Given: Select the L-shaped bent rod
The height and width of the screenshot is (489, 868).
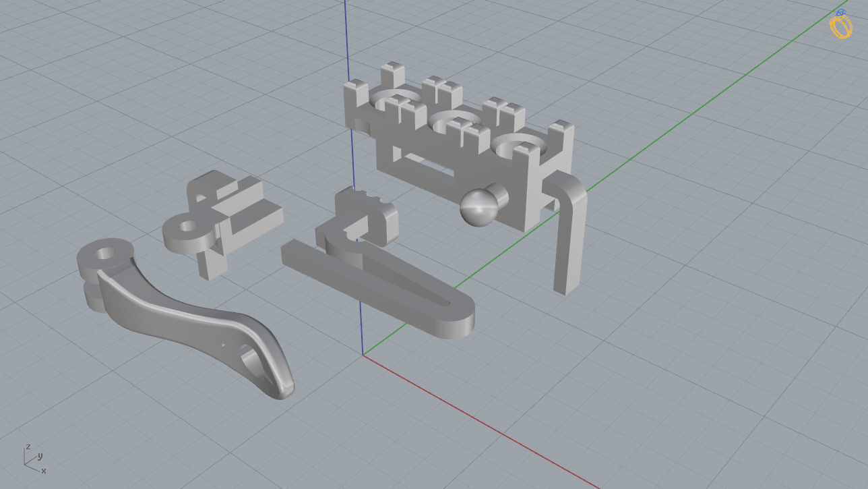Looking at the screenshot, I should (x=569, y=233).
